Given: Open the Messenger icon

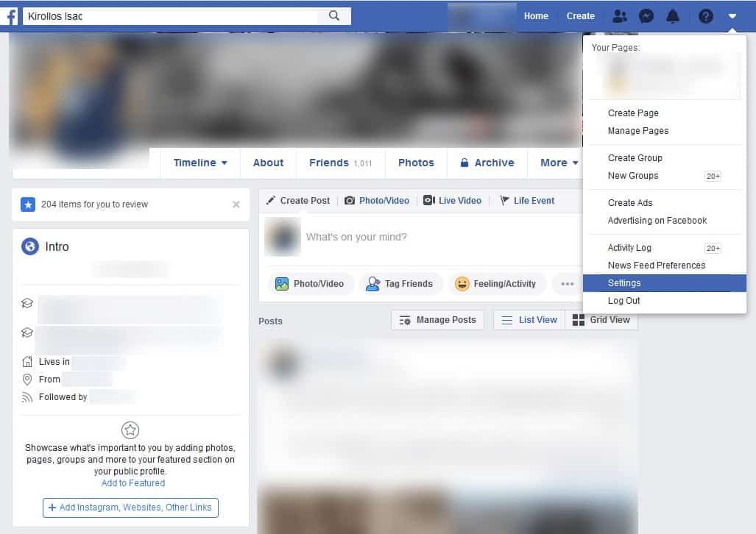Looking at the screenshot, I should (x=646, y=16).
